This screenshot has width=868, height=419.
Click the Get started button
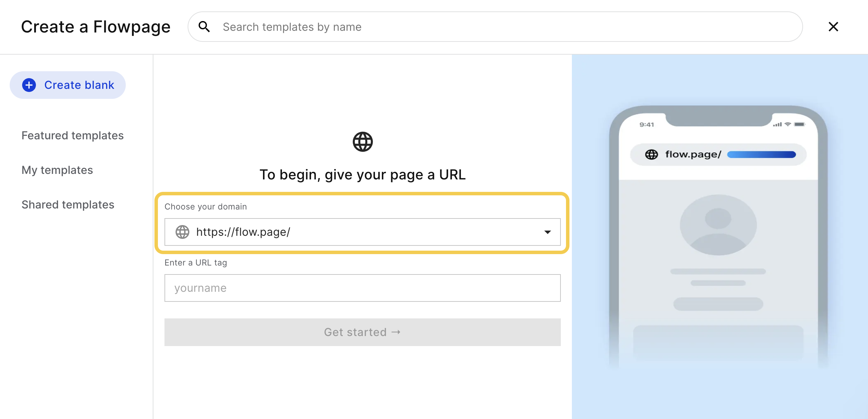click(362, 332)
